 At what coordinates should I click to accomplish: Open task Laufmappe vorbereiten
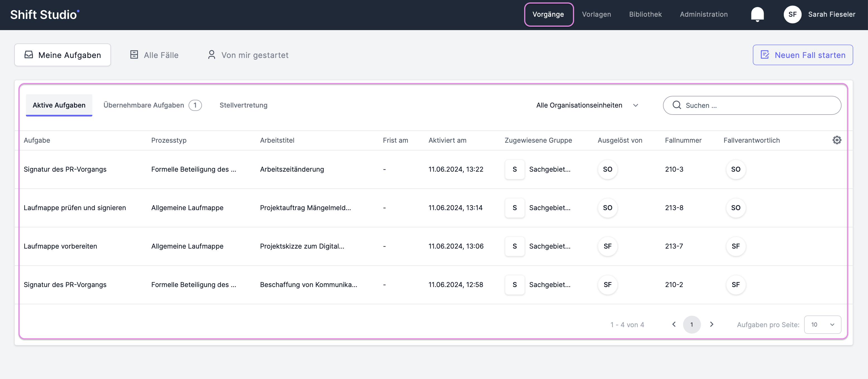click(60, 246)
